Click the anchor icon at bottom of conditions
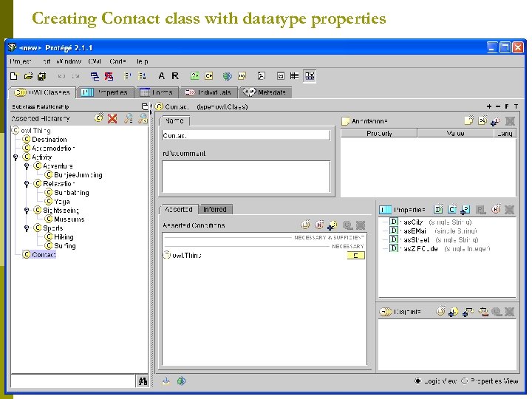This screenshot has height=399, width=532. (166, 381)
